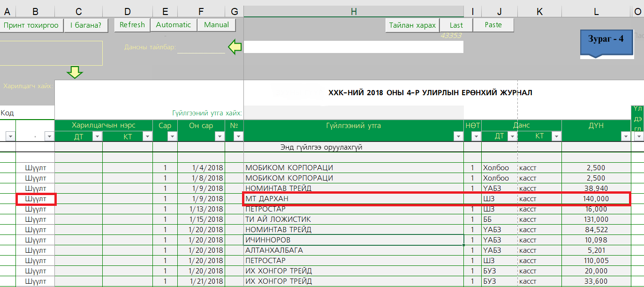Screen dimensions: 644x287
Task: Click the Refresh button
Action: tap(132, 25)
